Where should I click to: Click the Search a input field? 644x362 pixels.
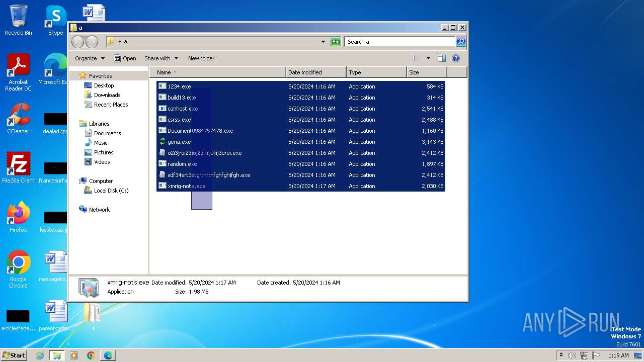click(x=400, y=42)
